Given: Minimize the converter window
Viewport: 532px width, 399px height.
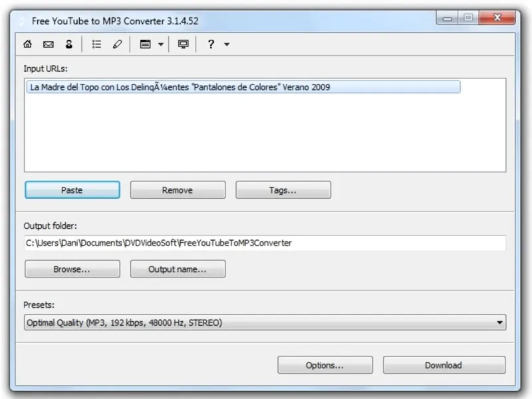Looking at the screenshot, I should [x=447, y=18].
